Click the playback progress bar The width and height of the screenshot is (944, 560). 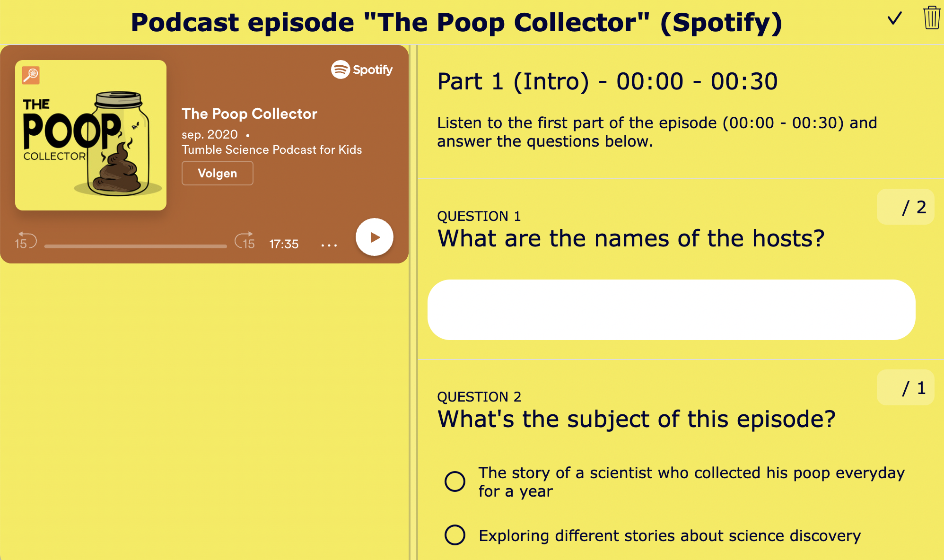click(x=135, y=245)
